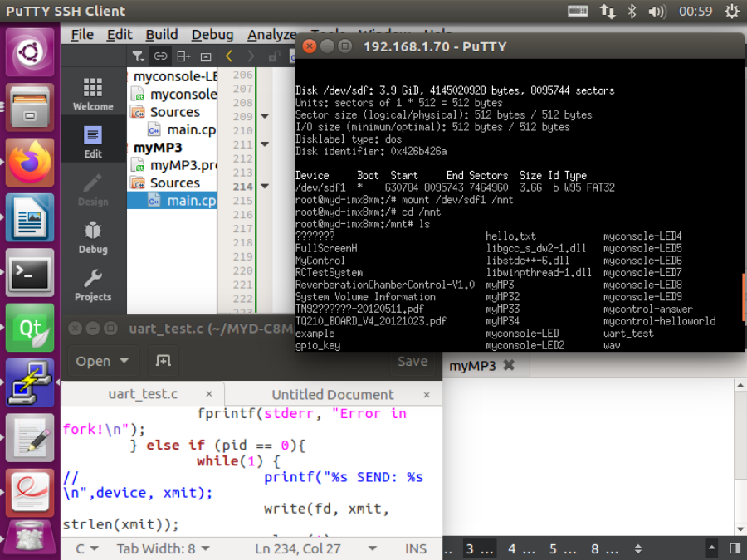This screenshot has width=747, height=560.
Task: Open the Edit menu in Qt Creator
Action: tap(120, 34)
